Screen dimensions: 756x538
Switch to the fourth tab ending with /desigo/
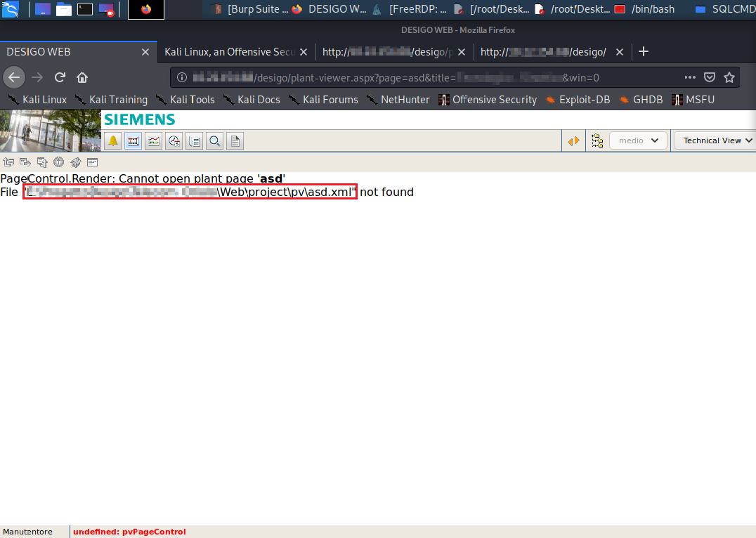click(543, 52)
